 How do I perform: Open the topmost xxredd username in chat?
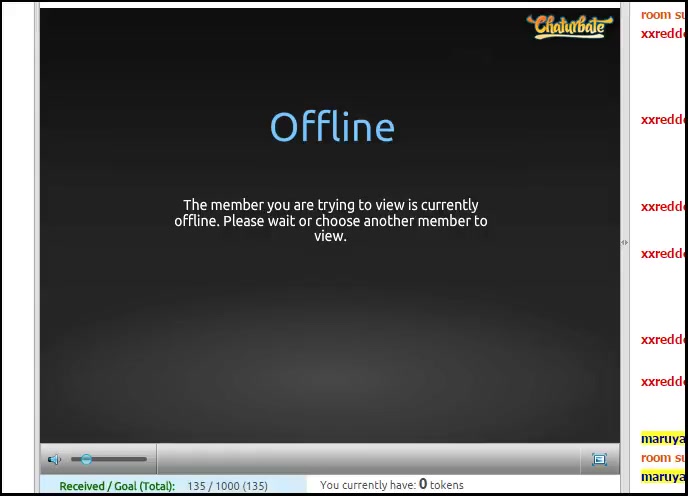tap(663, 33)
